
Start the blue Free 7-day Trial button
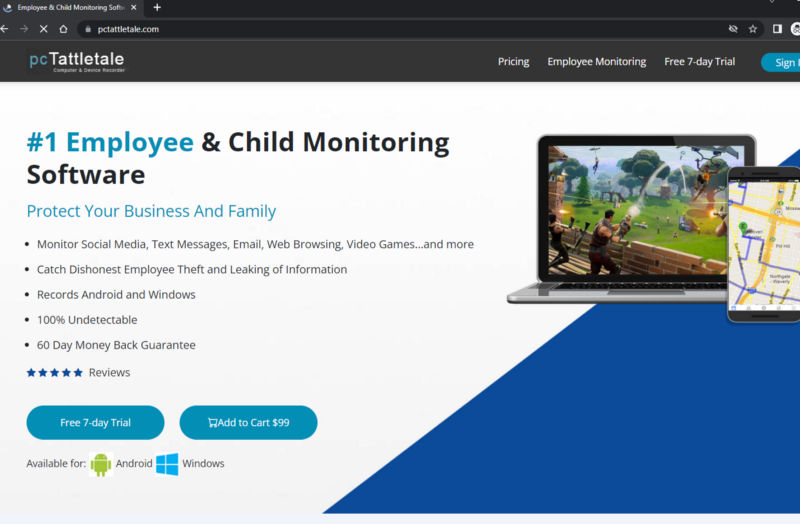pos(95,422)
